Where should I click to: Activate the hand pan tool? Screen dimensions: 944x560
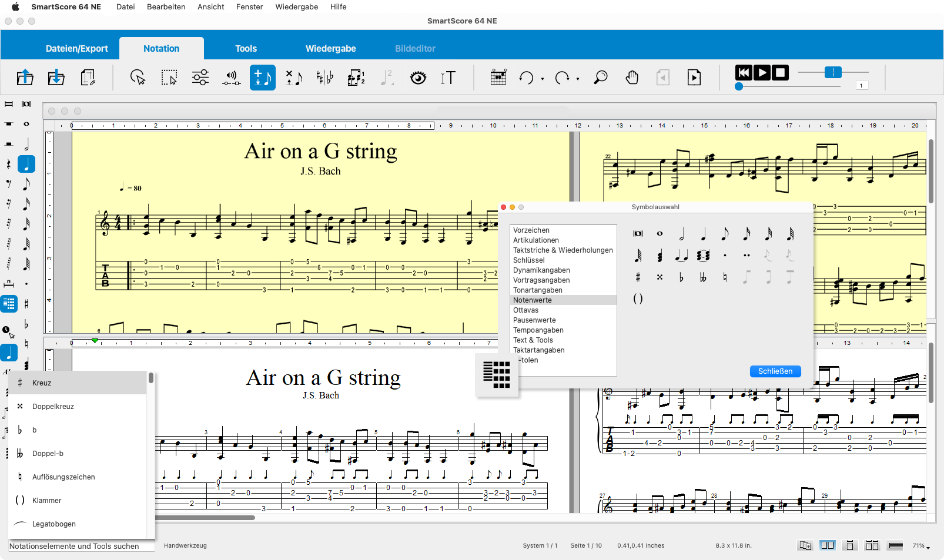(x=632, y=78)
